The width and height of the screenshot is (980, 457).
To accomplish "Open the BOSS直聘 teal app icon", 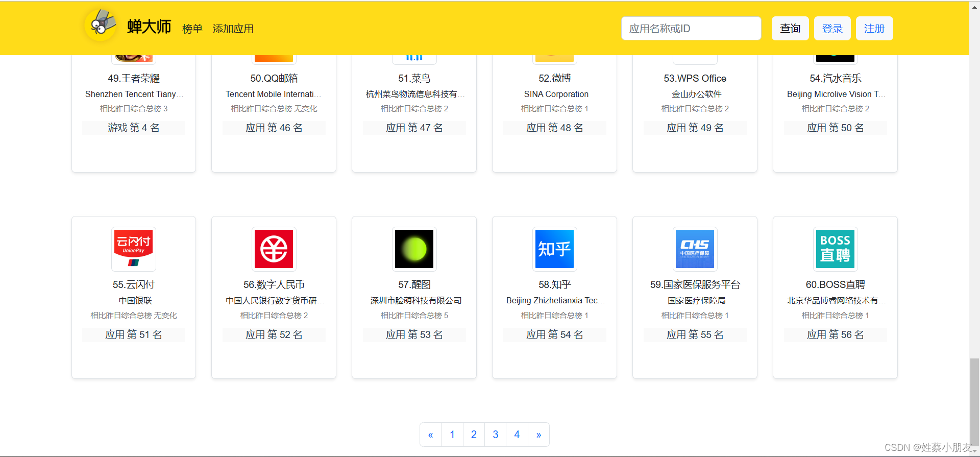I will [x=836, y=249].
